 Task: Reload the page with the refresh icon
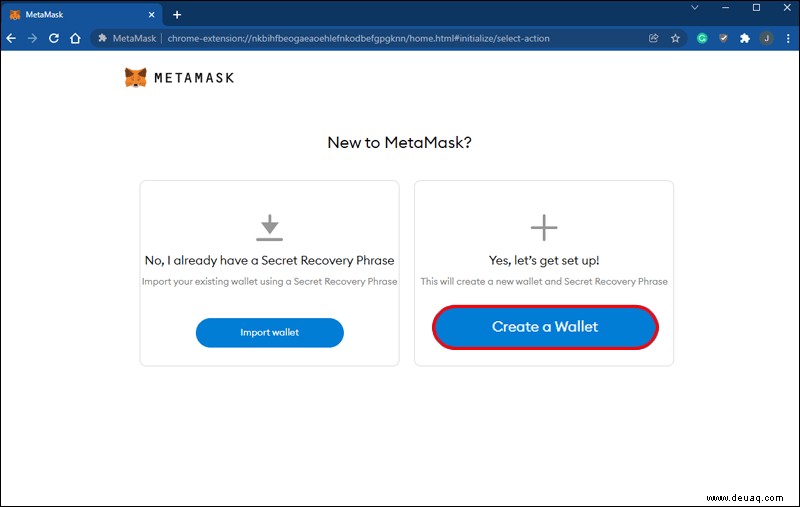coord(54,38)
